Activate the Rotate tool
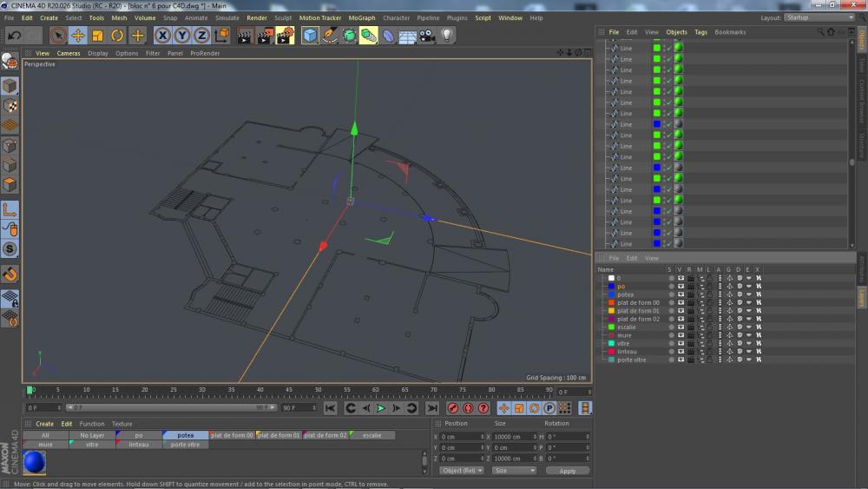This screenshot has height=489, width=868. (117, 36)
